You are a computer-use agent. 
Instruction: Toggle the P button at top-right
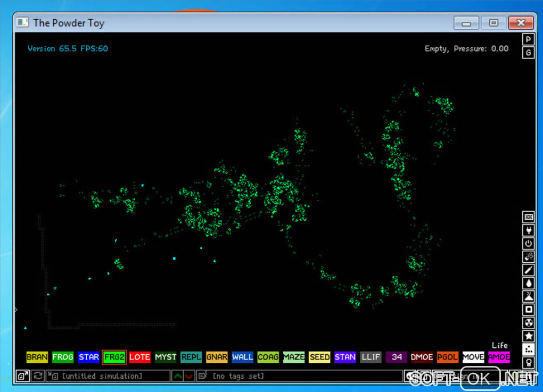(528, 39)
